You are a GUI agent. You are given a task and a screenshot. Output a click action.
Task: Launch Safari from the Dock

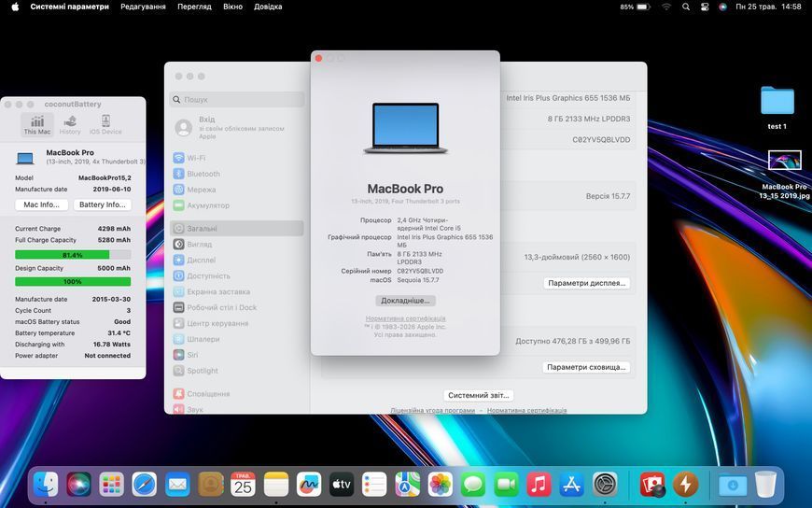point(145,486)
